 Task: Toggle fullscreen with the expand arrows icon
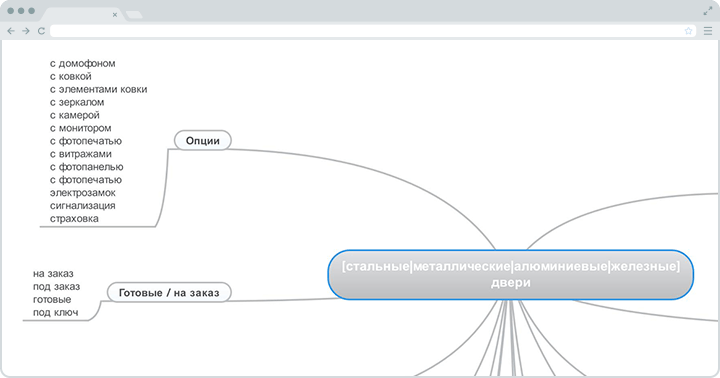tap(708, 11)
